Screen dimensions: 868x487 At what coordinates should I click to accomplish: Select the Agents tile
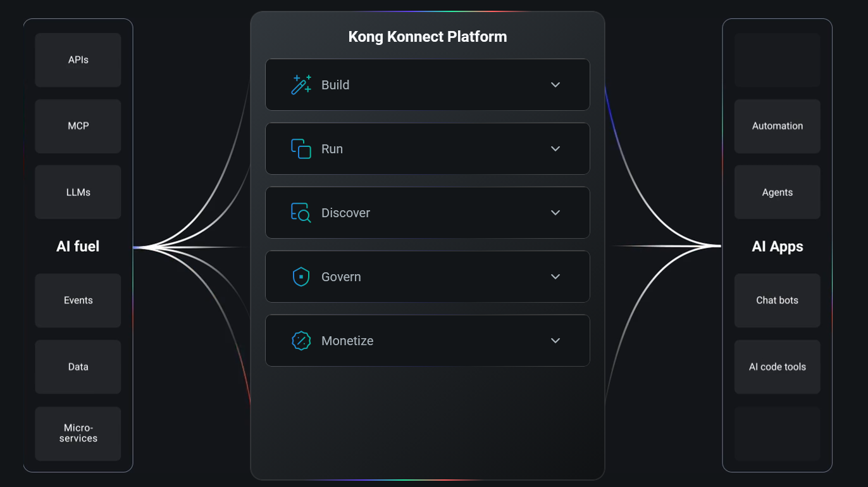pyautogui.click(x=777, y=192)
